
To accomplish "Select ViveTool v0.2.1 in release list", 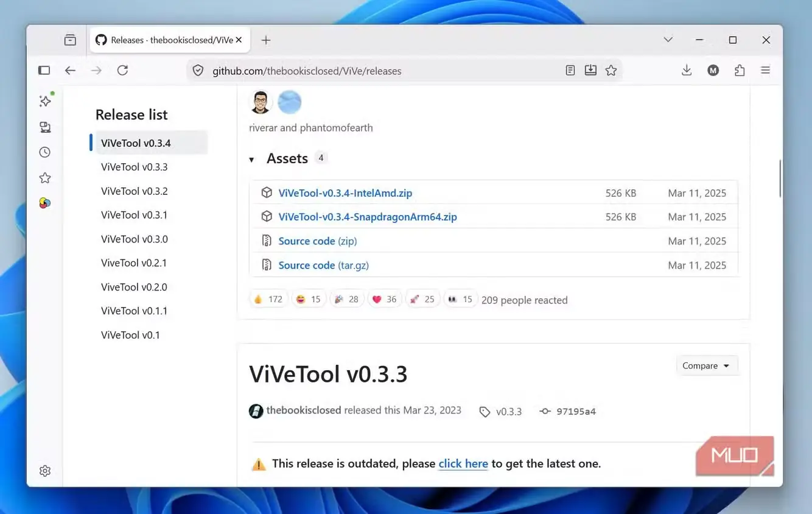I will click(134, 263).
